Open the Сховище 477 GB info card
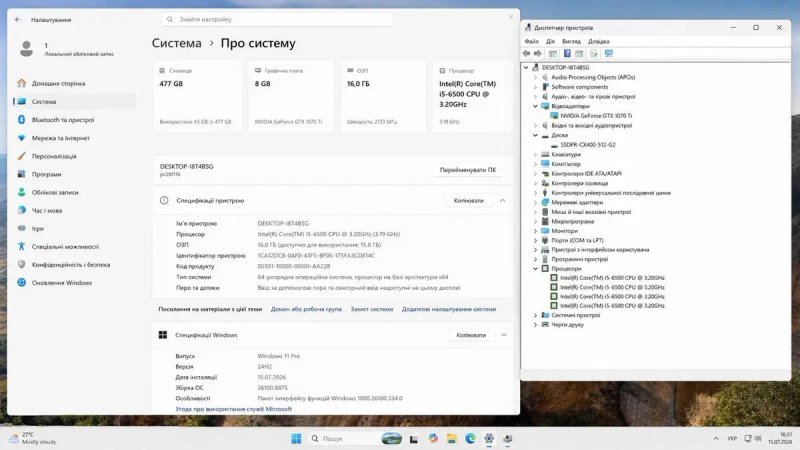 coord(197,96)
